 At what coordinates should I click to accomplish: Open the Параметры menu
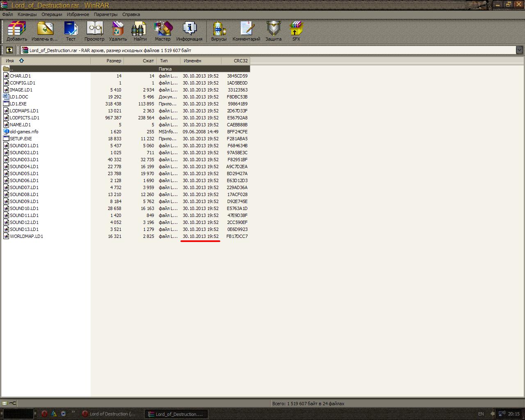pos(105,14)
